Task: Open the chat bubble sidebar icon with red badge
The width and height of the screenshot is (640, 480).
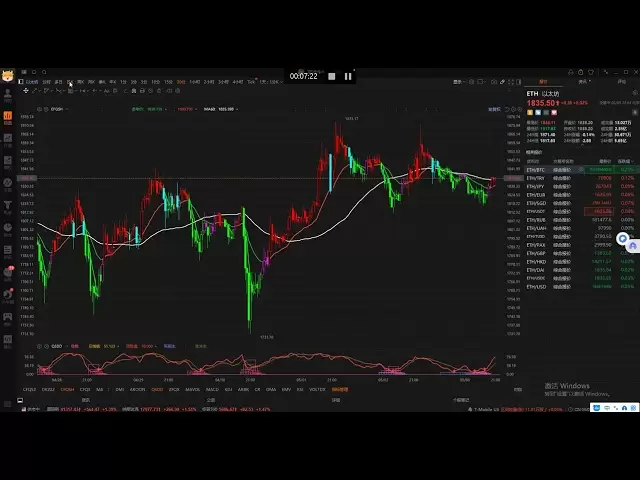Action: pos(8,272)
